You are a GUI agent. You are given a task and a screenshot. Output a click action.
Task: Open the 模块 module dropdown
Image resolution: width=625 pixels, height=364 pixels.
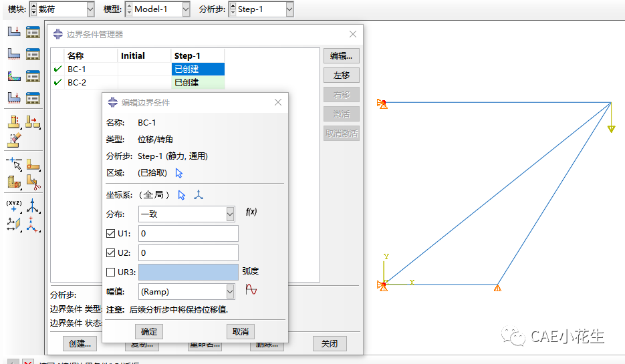[x=90, y=9]
